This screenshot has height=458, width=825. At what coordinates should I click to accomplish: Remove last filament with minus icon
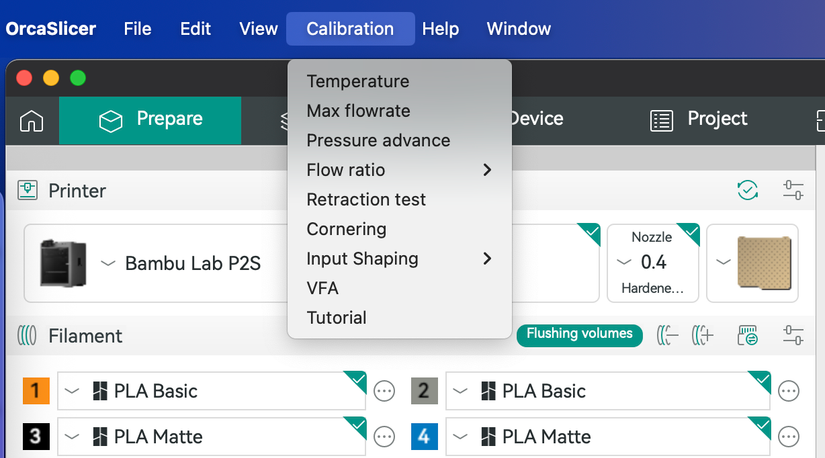[x=667, y=335]
